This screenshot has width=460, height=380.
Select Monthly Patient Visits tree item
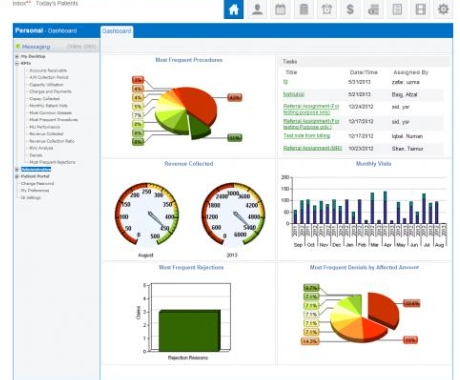point(48,106)
